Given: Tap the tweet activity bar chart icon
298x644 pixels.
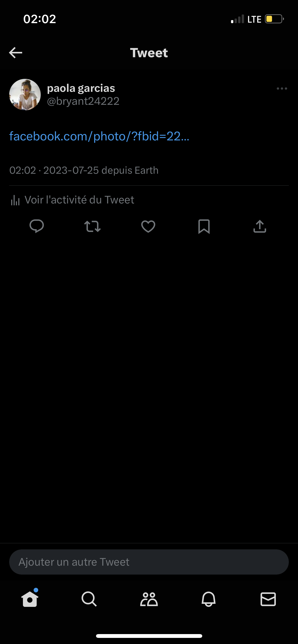Looking at the screenshot, I should point(15,200).
